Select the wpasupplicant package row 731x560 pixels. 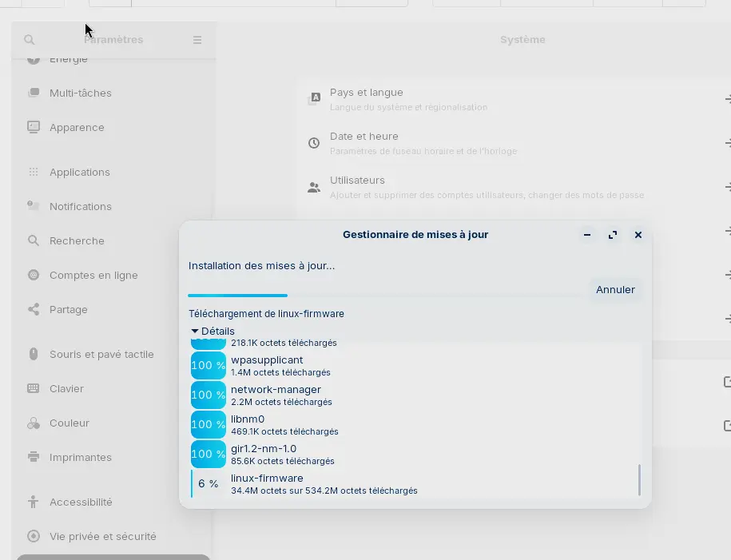(x=399, y=365)
